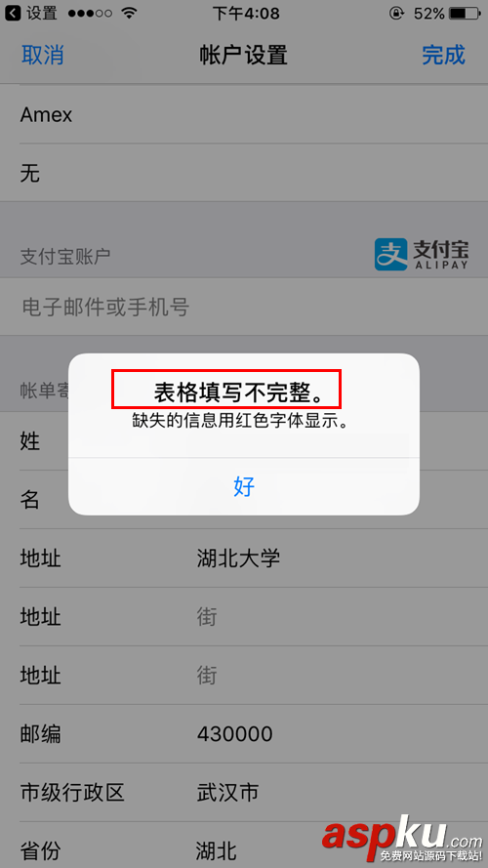
Task: Tap the Wi-Fi status icon
Action: 130,13
